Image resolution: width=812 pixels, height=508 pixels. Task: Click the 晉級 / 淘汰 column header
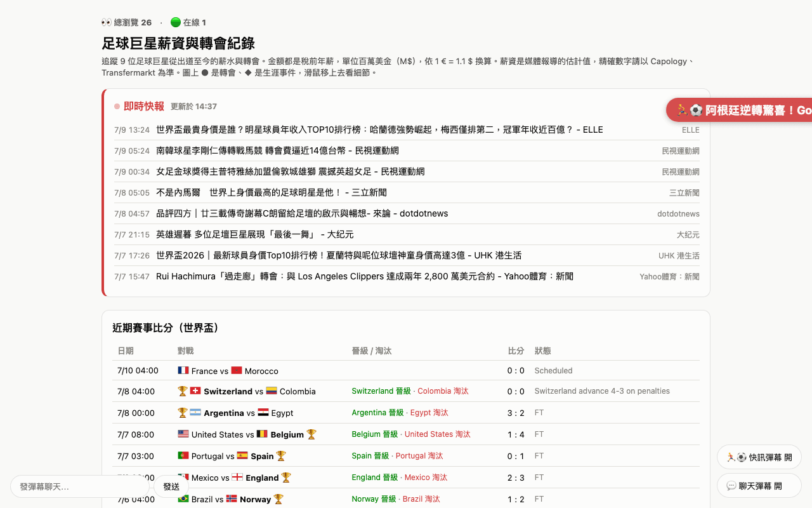[372, 351]
